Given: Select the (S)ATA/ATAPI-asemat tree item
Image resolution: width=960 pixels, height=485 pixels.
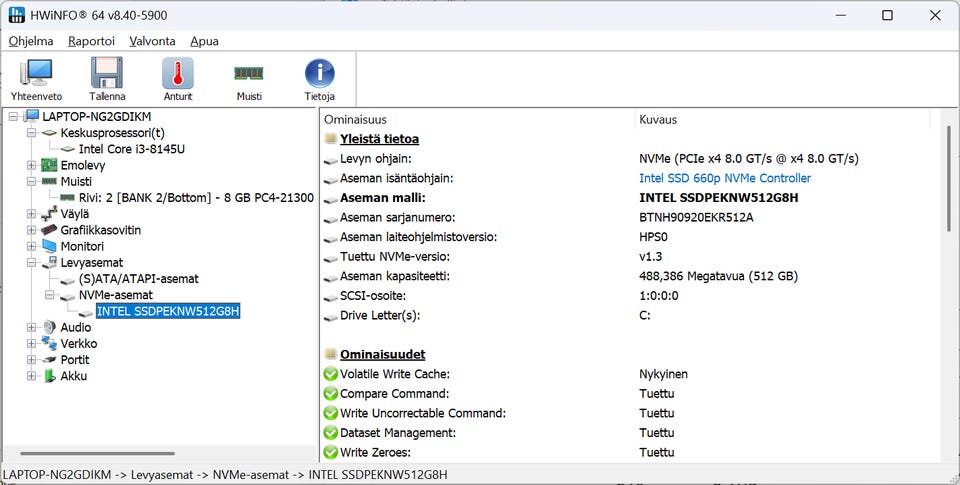Looking at the screenshot, I should point(139,279).
